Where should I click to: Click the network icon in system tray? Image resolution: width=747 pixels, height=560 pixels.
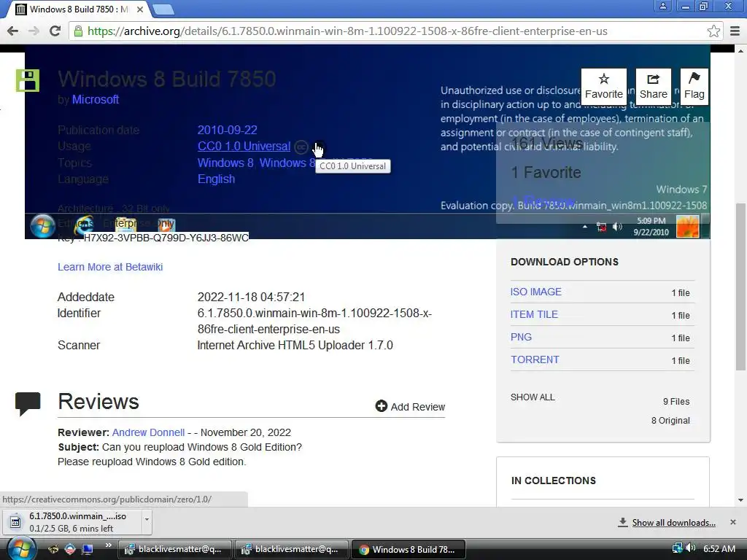[x=677, y=548]
